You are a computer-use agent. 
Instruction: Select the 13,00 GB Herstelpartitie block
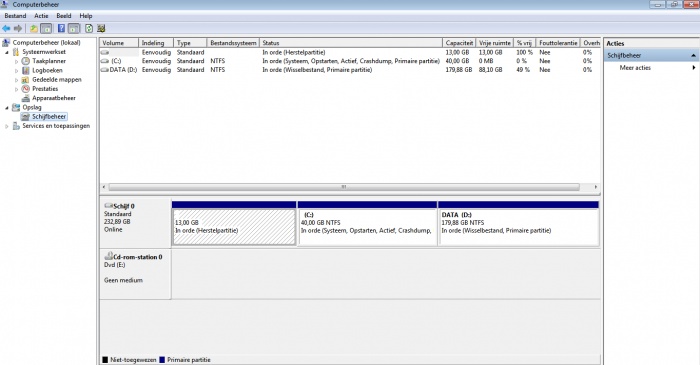tap(234, 227)
